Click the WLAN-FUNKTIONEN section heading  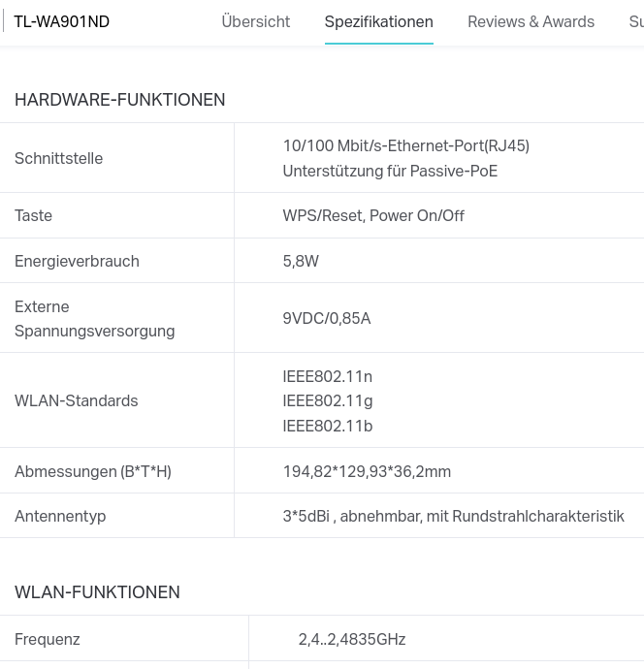coord(97,592)
